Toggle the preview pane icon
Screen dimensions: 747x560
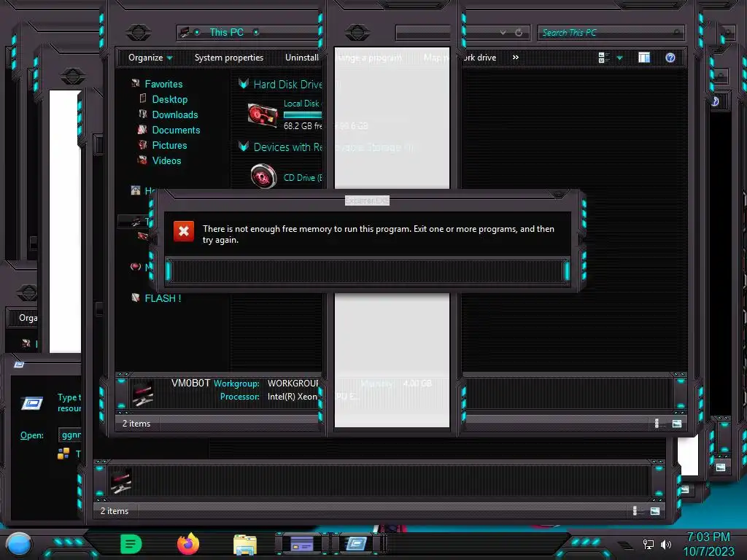pyautogui.click(x=644, y=58)
